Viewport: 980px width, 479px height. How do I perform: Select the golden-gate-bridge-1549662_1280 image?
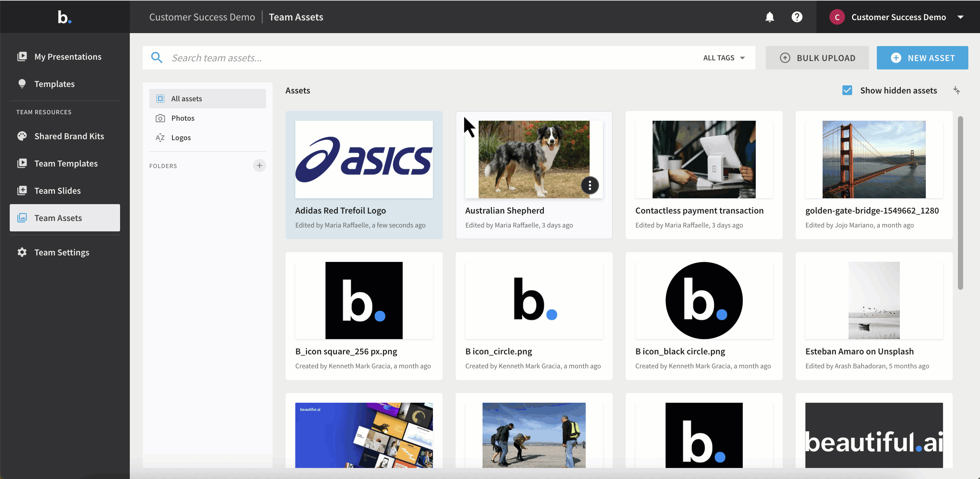[874, 159]
